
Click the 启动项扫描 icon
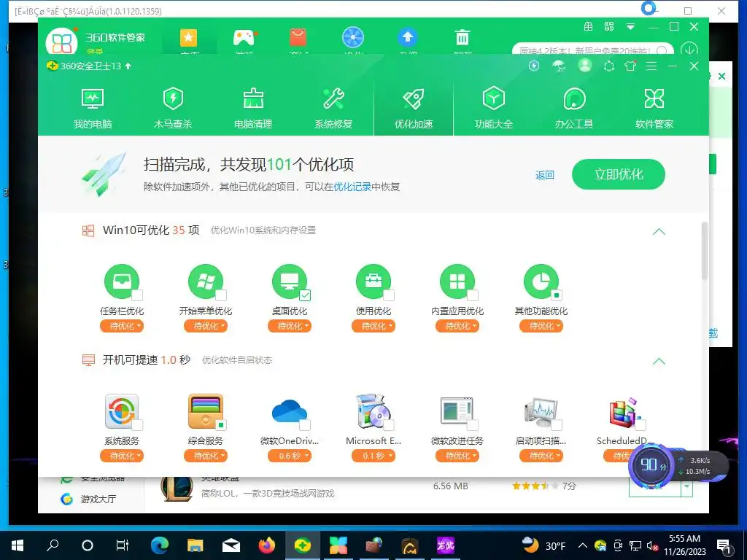[x=541, y=411]
